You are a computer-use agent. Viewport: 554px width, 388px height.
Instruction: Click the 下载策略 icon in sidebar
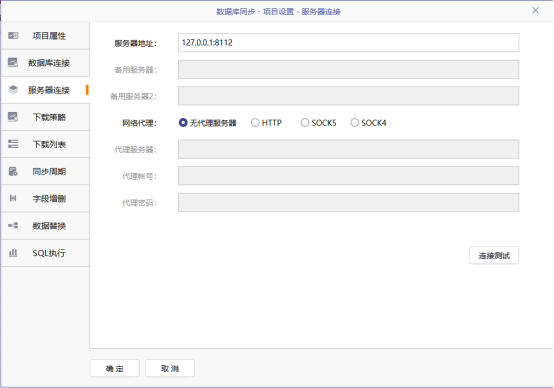coord(13,117)
